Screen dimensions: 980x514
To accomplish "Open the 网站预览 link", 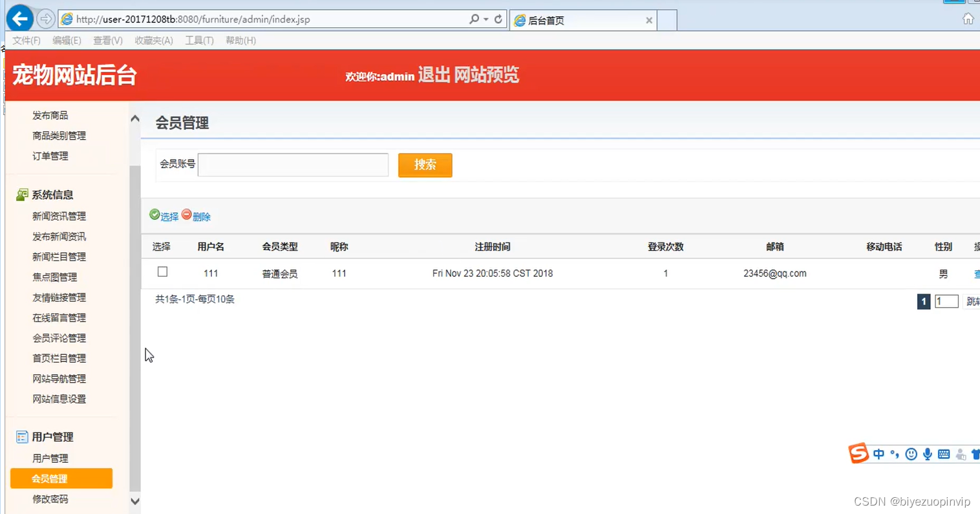I will click(x=486, y=75).
